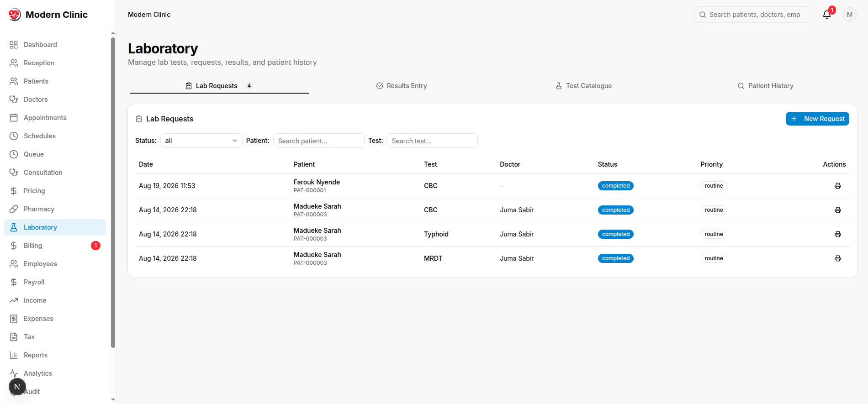Click the Typhoid test cell
Image resolution: width=868 pixels, height=404 pixels.
pyautogui.click(x=436, y=234)
